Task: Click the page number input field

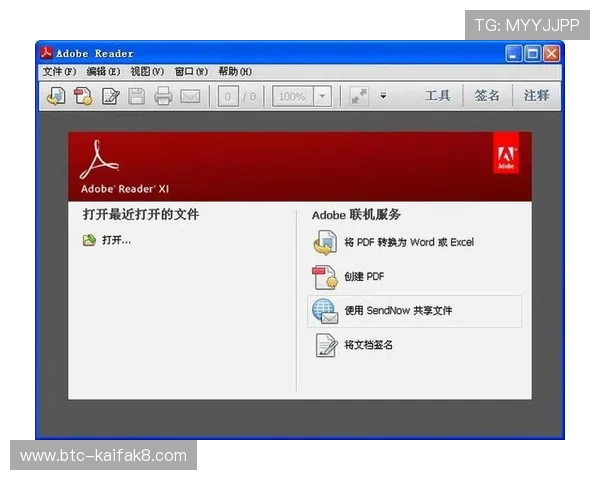Action: [x=228, y=96]
